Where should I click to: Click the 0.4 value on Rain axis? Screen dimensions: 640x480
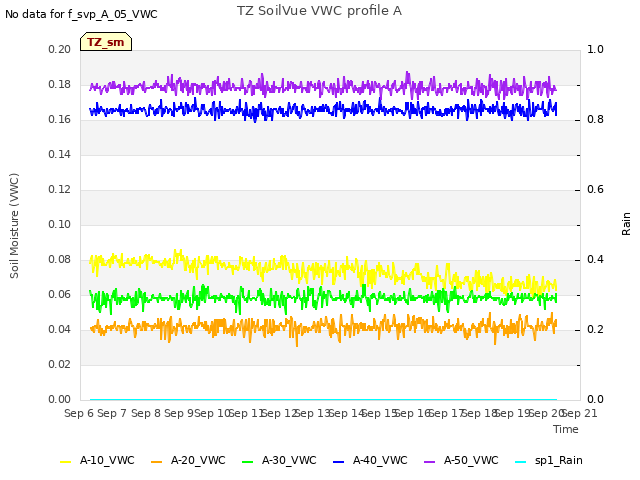click(x=595, y=260)
